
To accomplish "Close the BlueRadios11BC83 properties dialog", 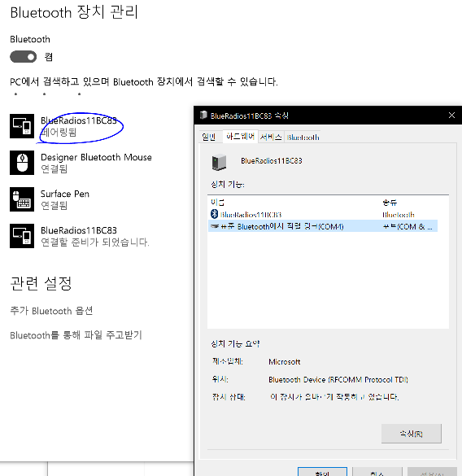I will tap(451, 116).
